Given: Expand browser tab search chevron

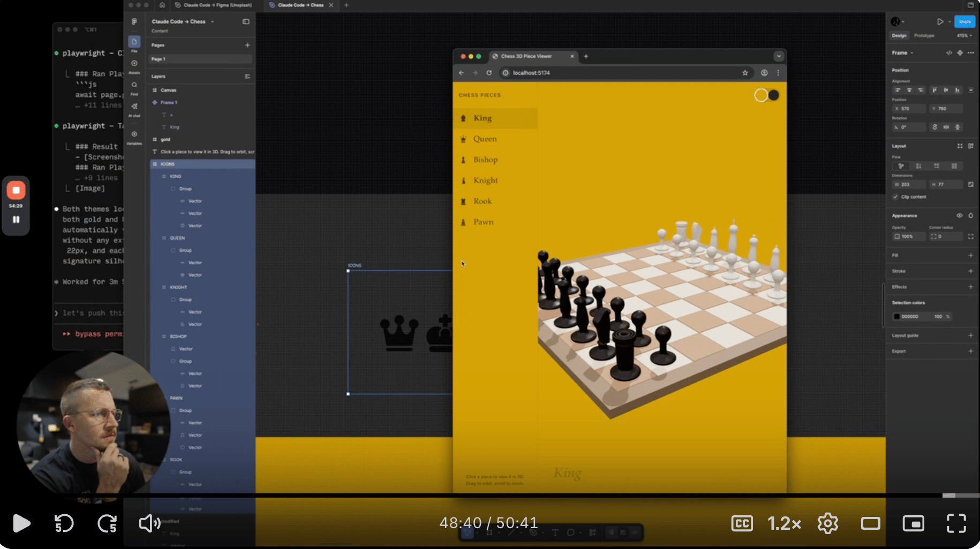Looking at the screenshot, I should click(x=779, y=56).
